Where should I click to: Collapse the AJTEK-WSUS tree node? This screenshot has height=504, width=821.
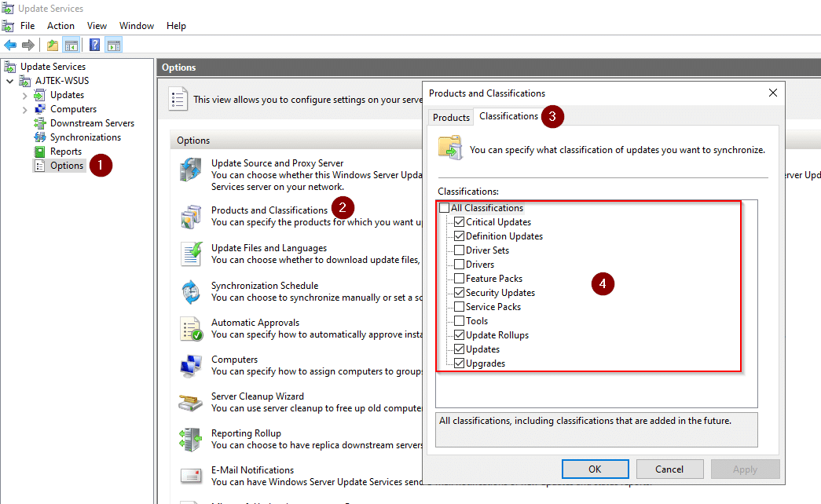[x=10, y=81]
